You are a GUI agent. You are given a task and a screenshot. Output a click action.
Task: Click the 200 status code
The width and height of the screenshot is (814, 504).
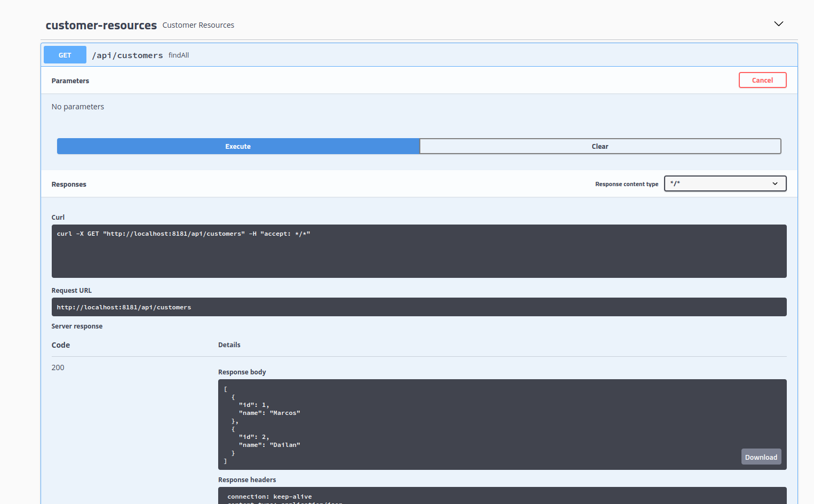pos(58,367)
